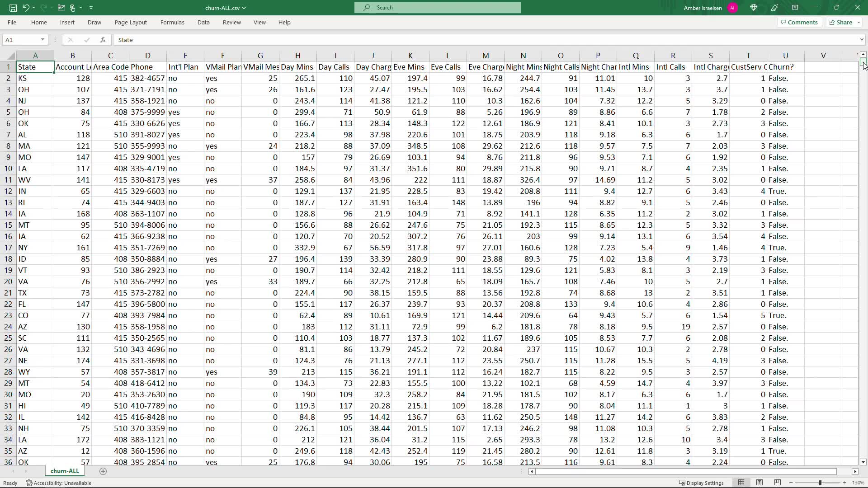Open the Microsoft Premium diamond icon
The image size is (868, 488).
(x=754, y=8)
